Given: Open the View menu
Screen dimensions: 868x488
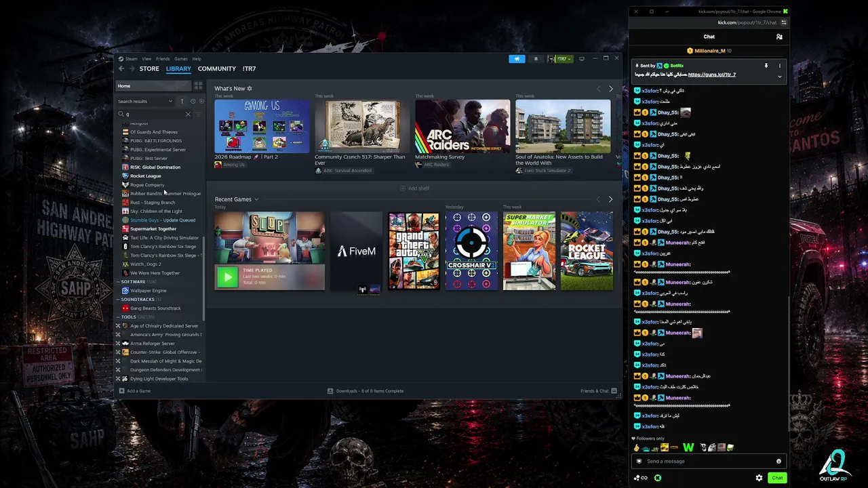Looking at the screenshot, I should tap(146, 59).
